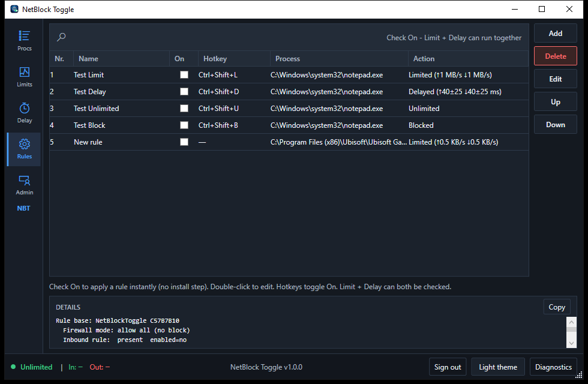Click the details scrollbar up arrow
588x384 pixels.
[x=571, y=322]
